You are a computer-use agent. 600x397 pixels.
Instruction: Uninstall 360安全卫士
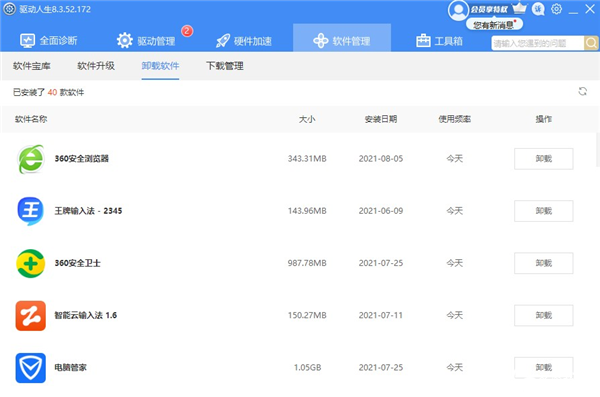point(543,263)
